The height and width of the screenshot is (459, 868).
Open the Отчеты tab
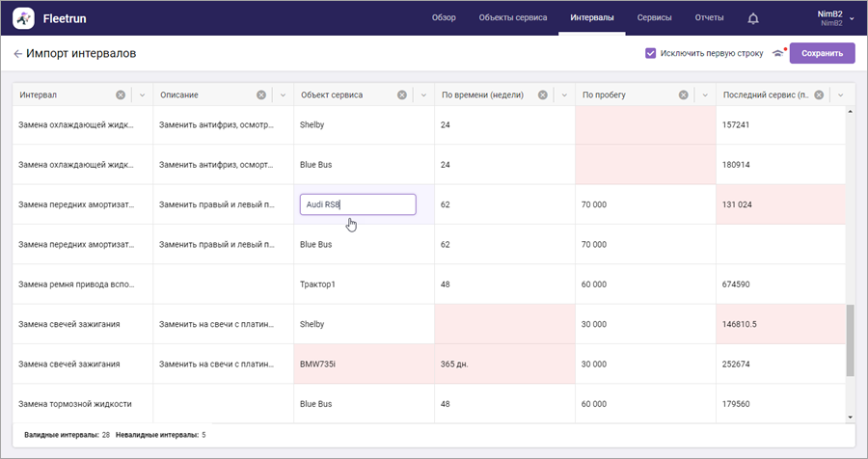pyautogui.click(x=709, y=18)
